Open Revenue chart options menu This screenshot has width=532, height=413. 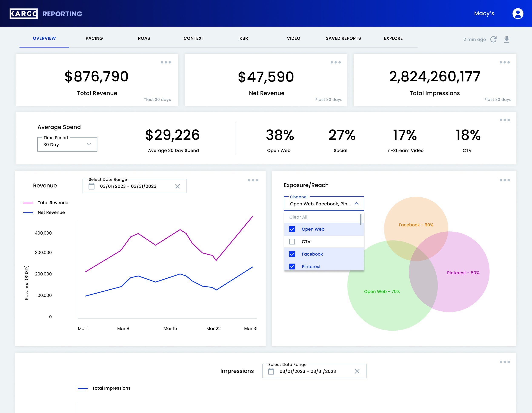click(253, 180)
